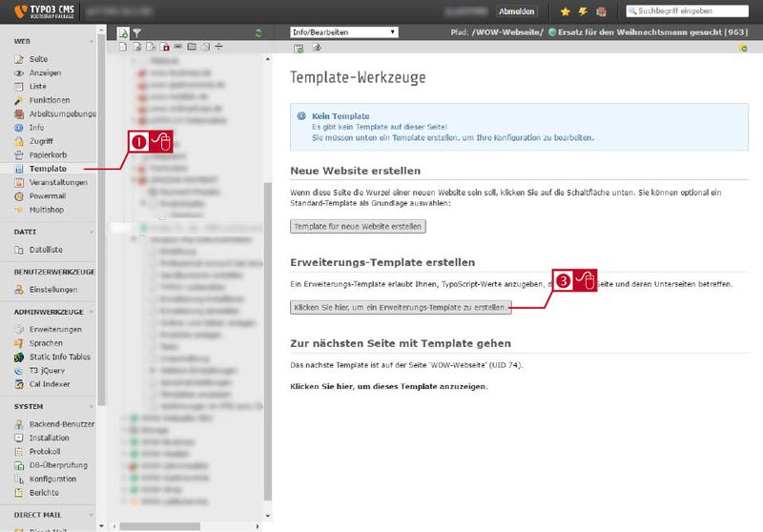The image size is (763, 532).
Task: Open bookmarks via the star icon
Action: (565, 11)
